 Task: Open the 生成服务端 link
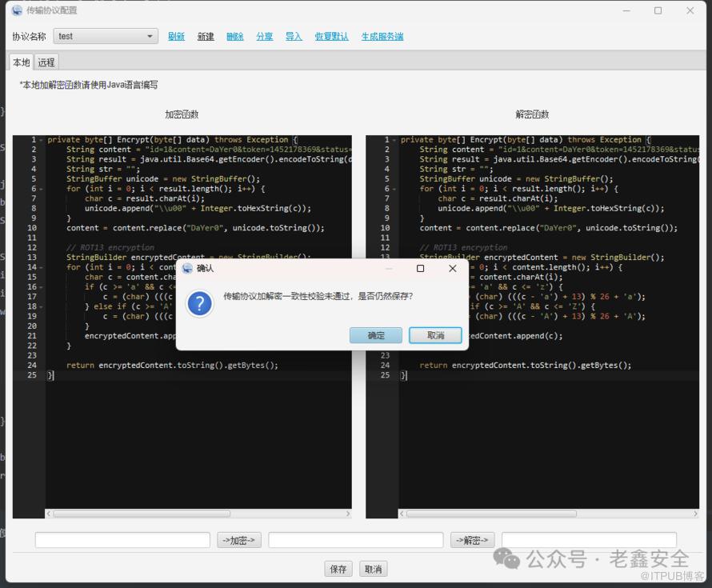[x=382, y=37]
